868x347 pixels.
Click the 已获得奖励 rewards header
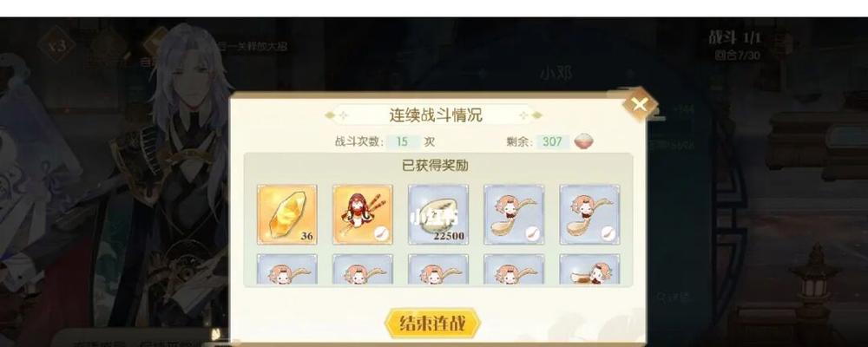click(435, 165)
